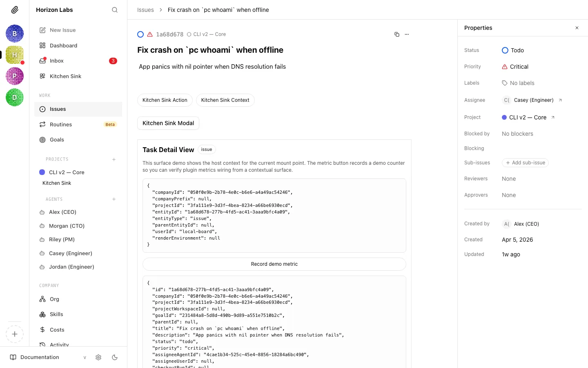Open Kitchen Sink in sidebar top section

pyautogui.click(x=78, y=76)
